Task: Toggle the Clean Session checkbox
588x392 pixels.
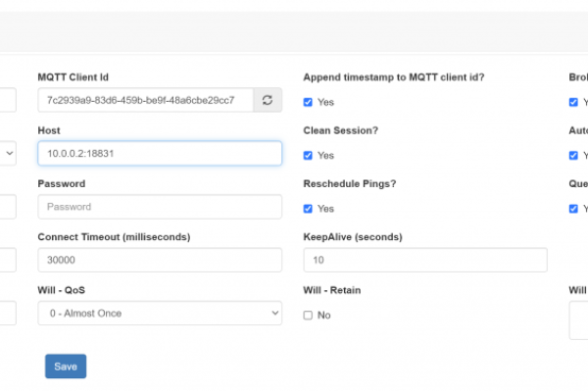Action: pos(309,155)
